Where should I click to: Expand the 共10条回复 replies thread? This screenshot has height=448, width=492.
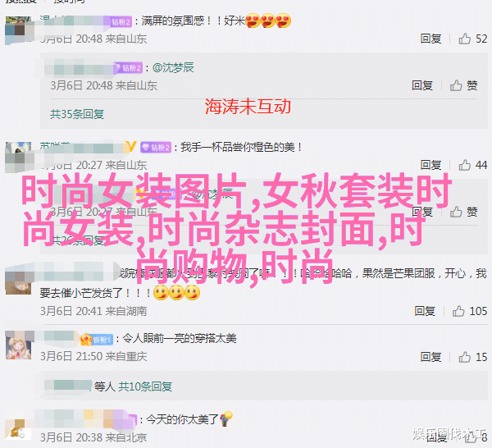coord(145,386)
